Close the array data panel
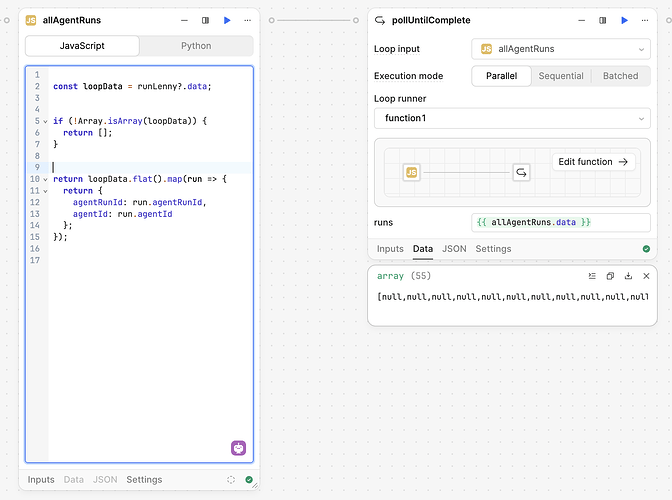The width and height of the screenshot is (672, 500). [646, 276]
